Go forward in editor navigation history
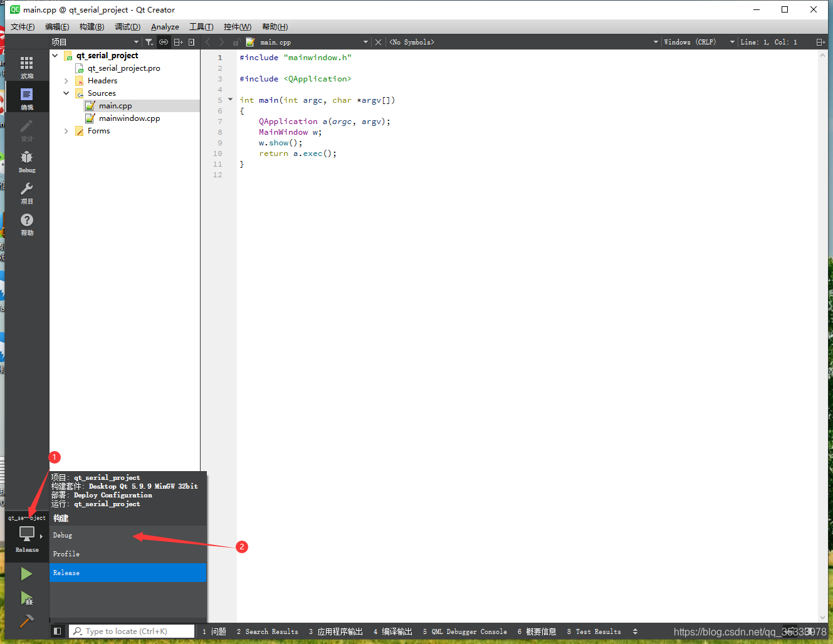833x644 pixels. click(x=221, y=42)
